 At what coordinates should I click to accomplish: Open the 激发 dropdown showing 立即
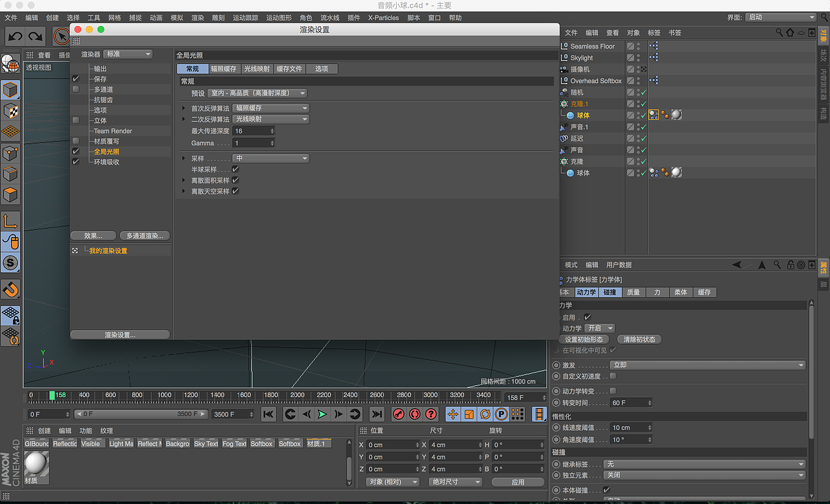click(x=708, y=365)
